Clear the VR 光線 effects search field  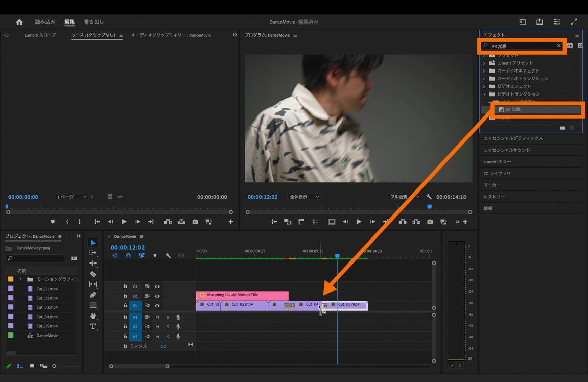[559, 46]
